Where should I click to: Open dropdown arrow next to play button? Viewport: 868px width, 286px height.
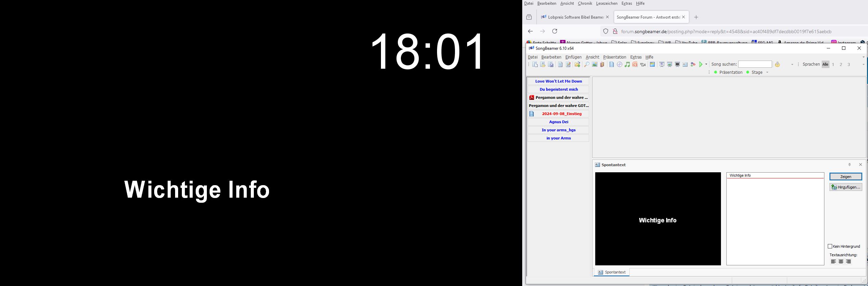click(706, 64)
